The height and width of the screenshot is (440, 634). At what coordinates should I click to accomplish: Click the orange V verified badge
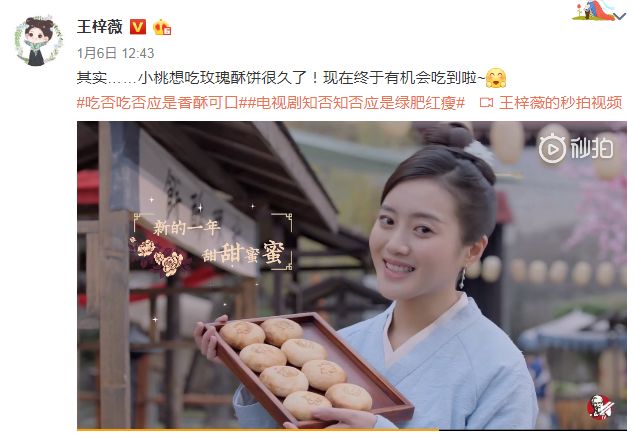137,27
